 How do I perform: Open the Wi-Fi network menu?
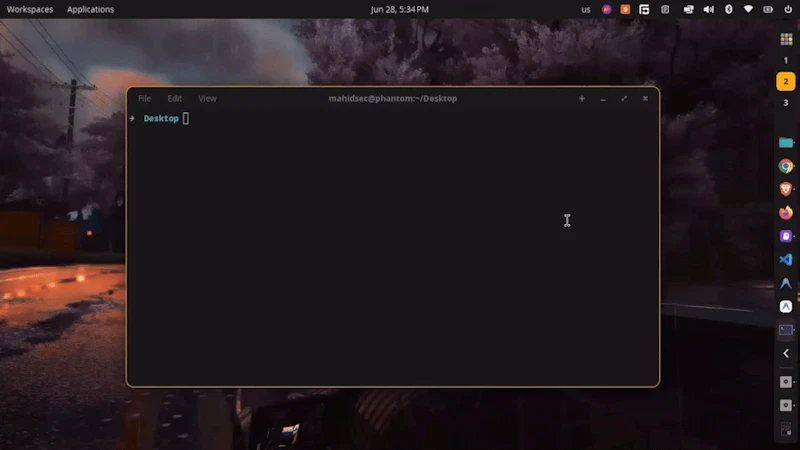748,9
